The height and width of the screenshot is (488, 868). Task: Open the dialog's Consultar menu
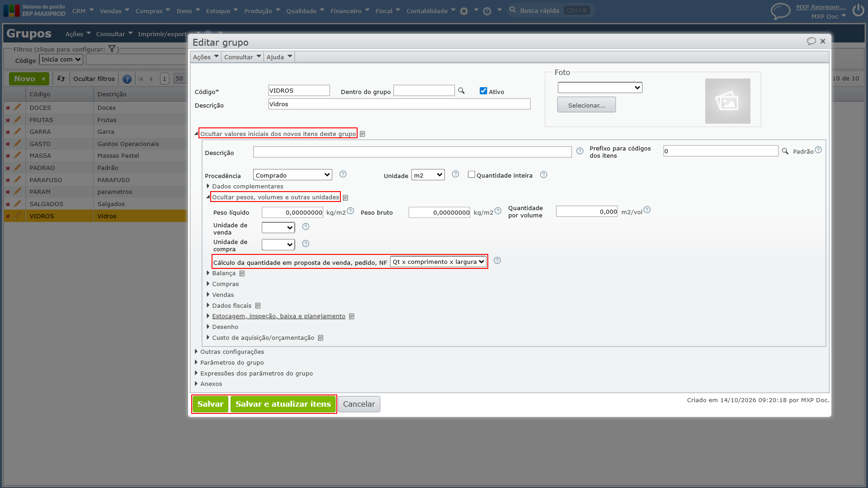point(242,57)
